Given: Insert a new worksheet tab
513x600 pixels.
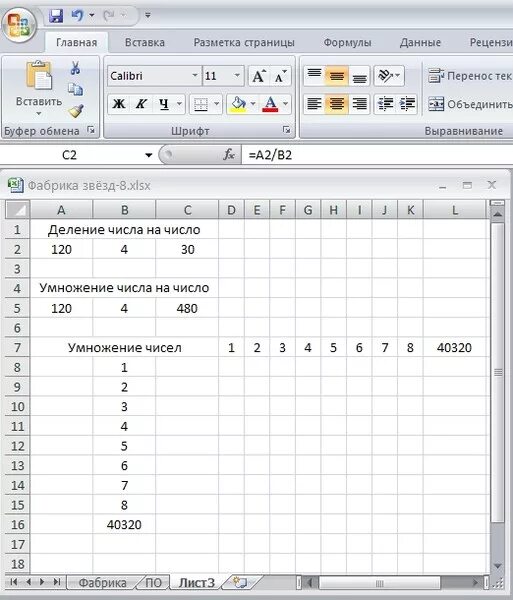Looking at the screenshot, I should (240, 582).
